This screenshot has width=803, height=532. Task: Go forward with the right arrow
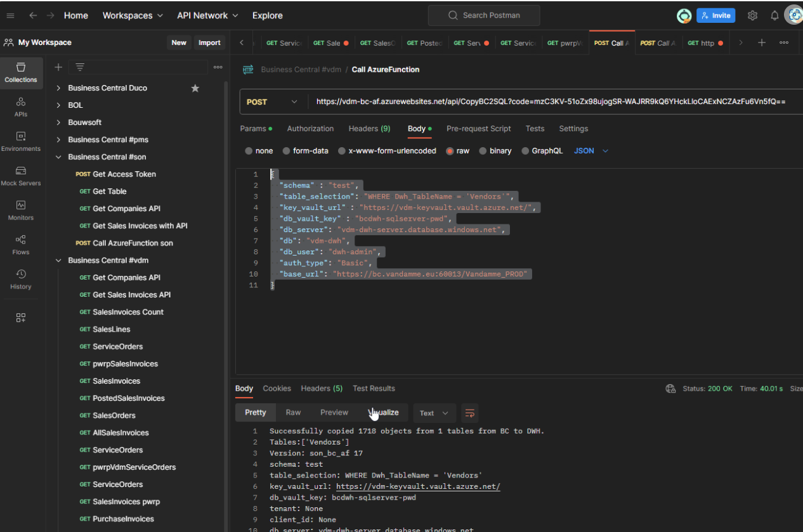51,15
